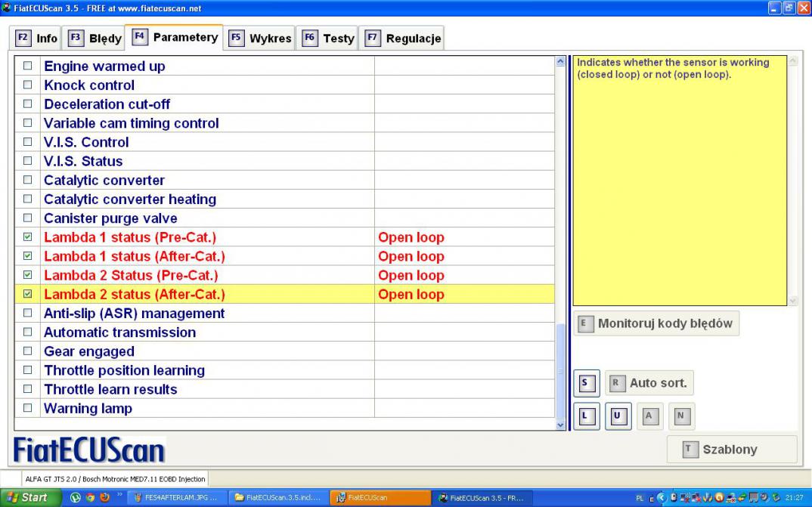Uncheck Lambda 2 Status (Pre-Cat.)
The width and height of the screenshot is (812, 507).
tap(27, 275)
